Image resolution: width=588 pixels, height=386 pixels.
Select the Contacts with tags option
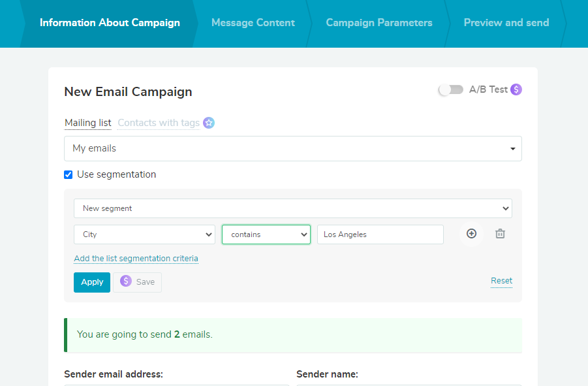(158, 122)
